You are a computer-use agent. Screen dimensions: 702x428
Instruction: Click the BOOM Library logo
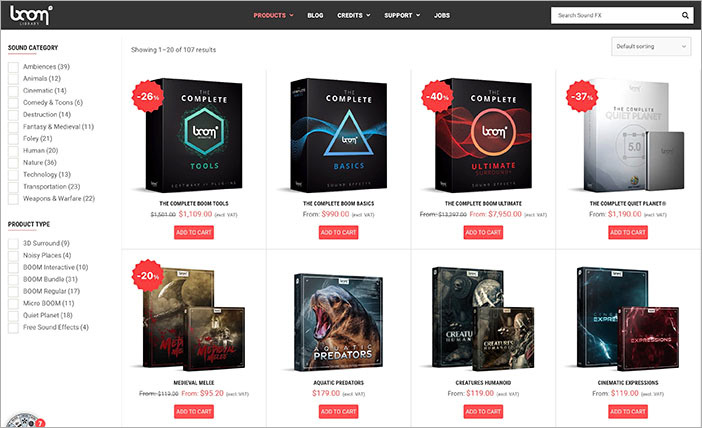31,15
